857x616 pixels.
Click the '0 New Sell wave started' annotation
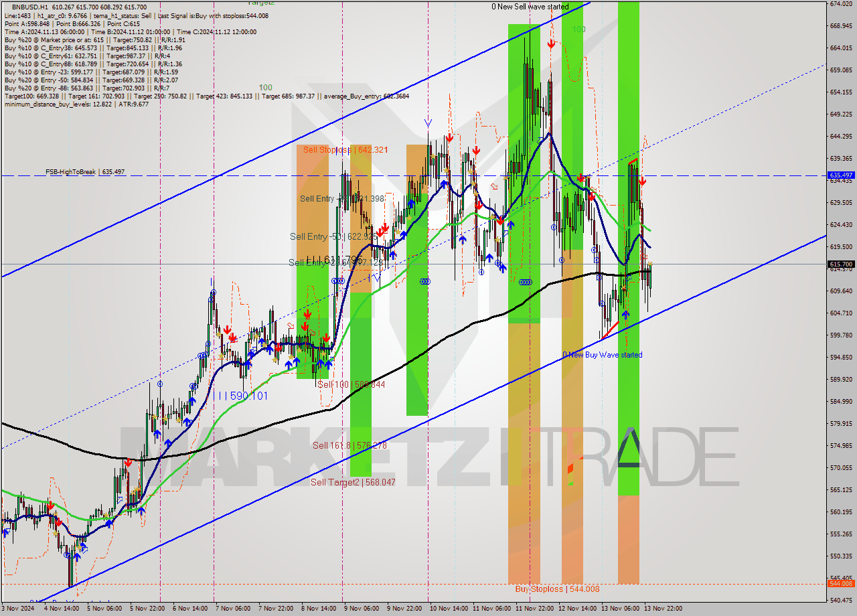pos(530,7)
